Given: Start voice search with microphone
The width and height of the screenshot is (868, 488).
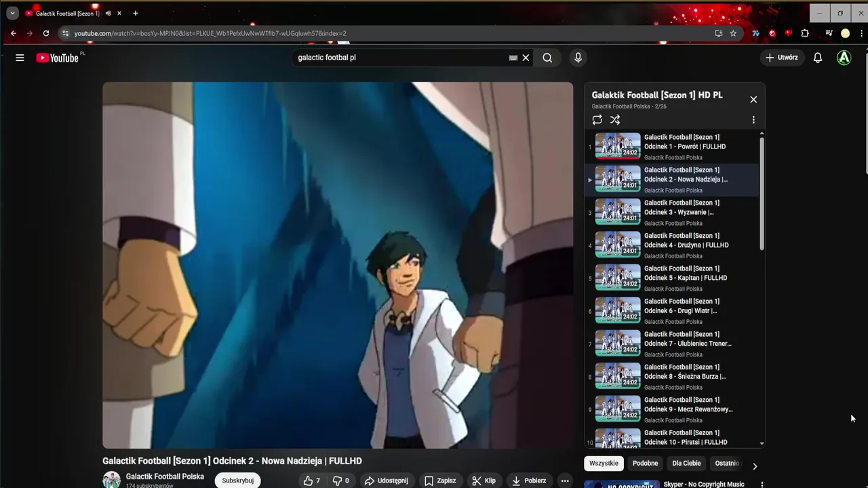Looking at the screenshot, I should pos(578,58).
